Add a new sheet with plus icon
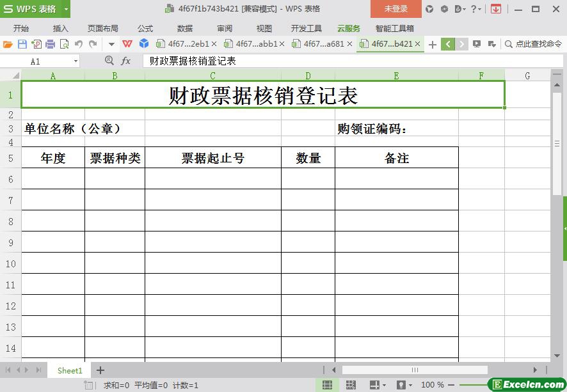This screenshot has height=392, width=567. click(x=100, y=370)
